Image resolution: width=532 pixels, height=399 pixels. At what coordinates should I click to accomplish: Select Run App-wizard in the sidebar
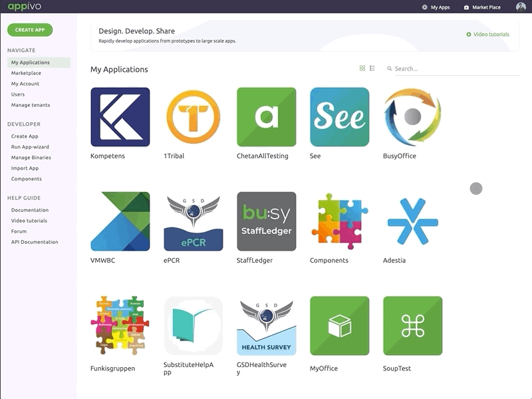(x=31, y=146)
